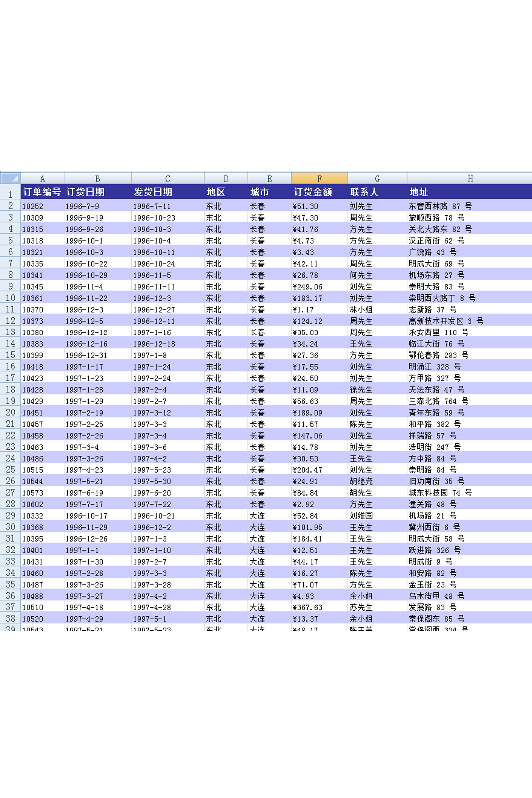Screen dimensions: 532x798
Task: Select the address cell 高新技术开发区 3 号
Action: coord(470,321)
